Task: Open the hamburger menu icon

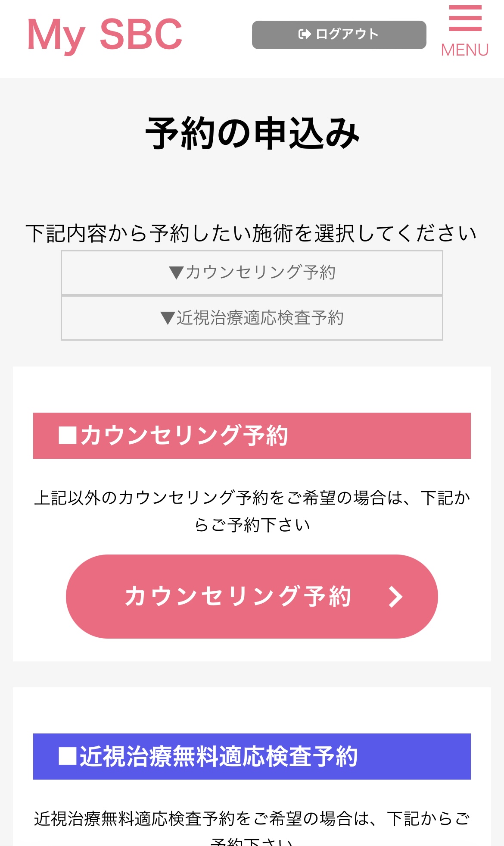Action: pos(465,19)
